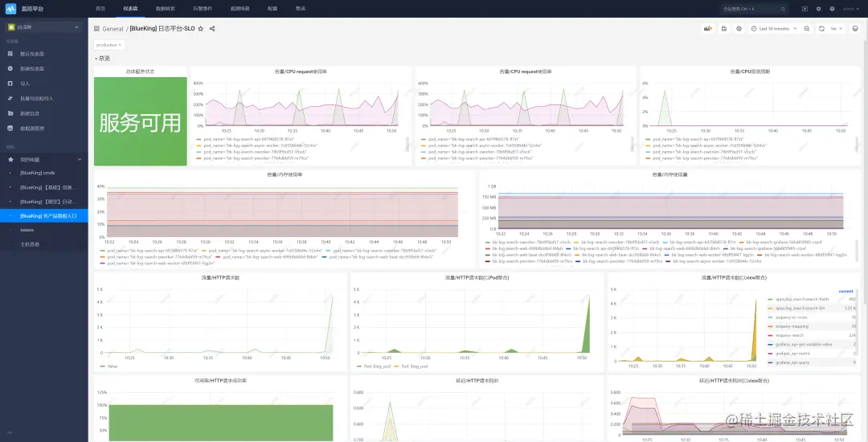This screenshot has height=442, width=868.
Task: Save the dashboard with floppy icon
Action: (724, 29)
